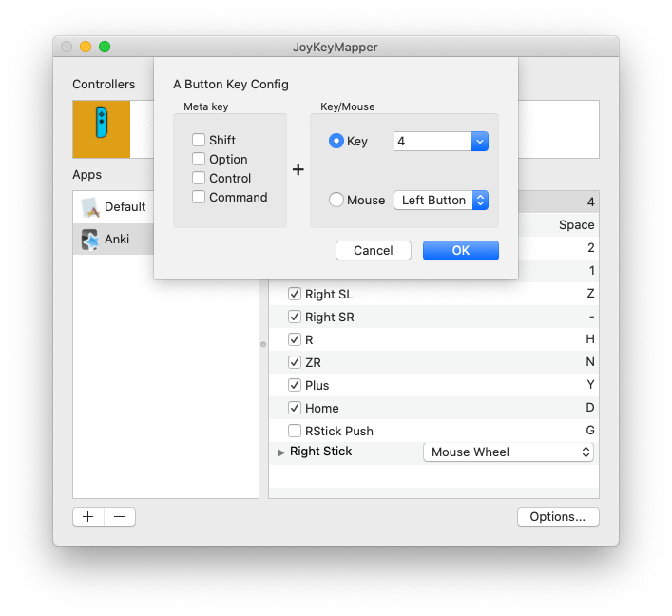Viewport: 672px width, 616px height.
Task: Open the Mouse Wheel stick mode dropdown
Action: (x=509, y=452)
